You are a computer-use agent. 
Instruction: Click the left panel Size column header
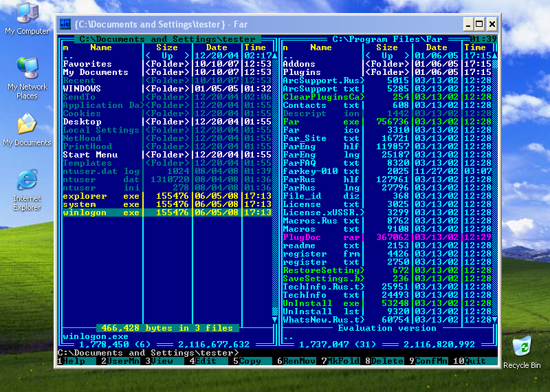[167, 47]
